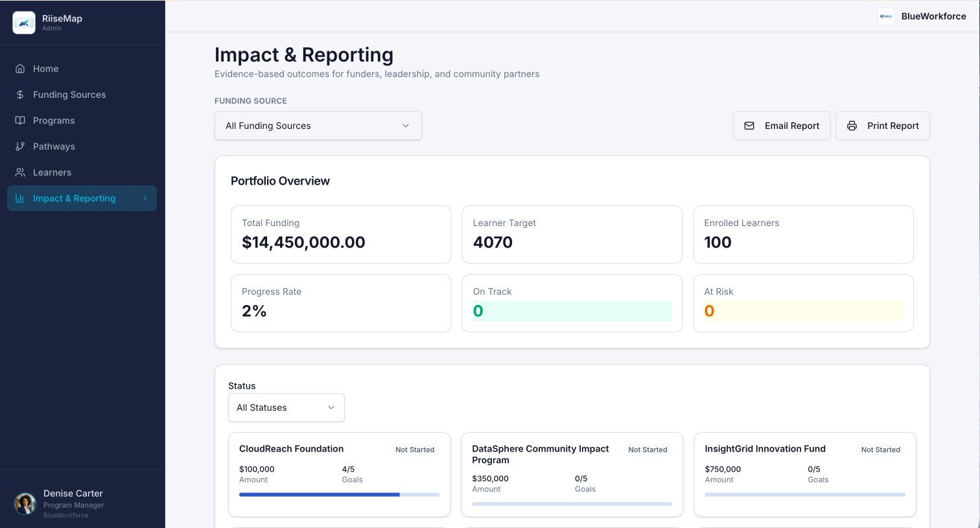Click the CloudReach $100,000 amount
Screen dimensions: 980x528
(257, 469)
